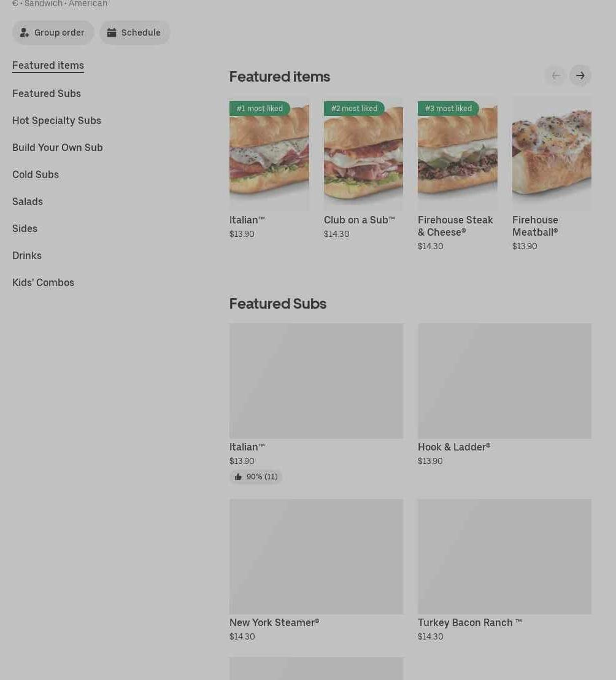Open the Hook & Ladder sub item

click(504, 395)
